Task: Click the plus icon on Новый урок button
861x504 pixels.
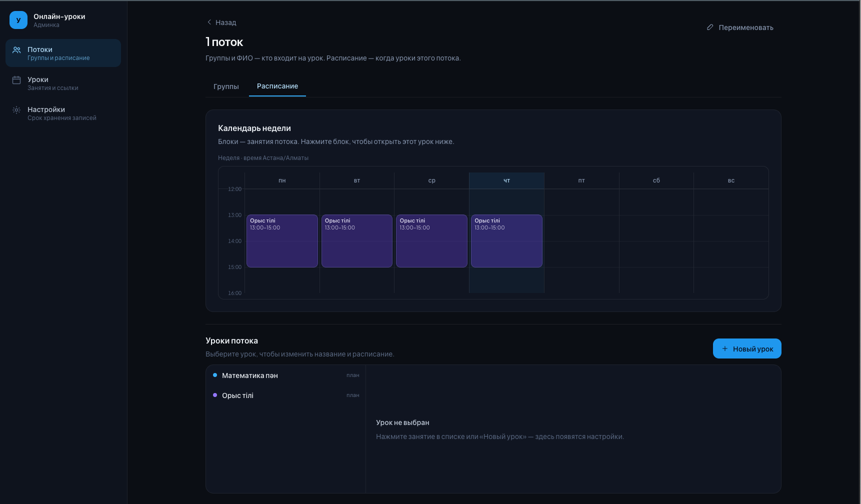Action: pos(725,348)
